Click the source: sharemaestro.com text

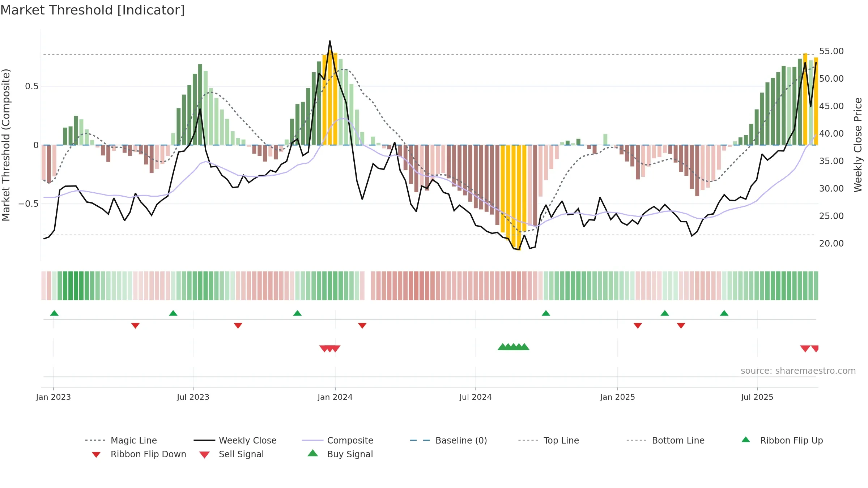[x=798, y=371]
